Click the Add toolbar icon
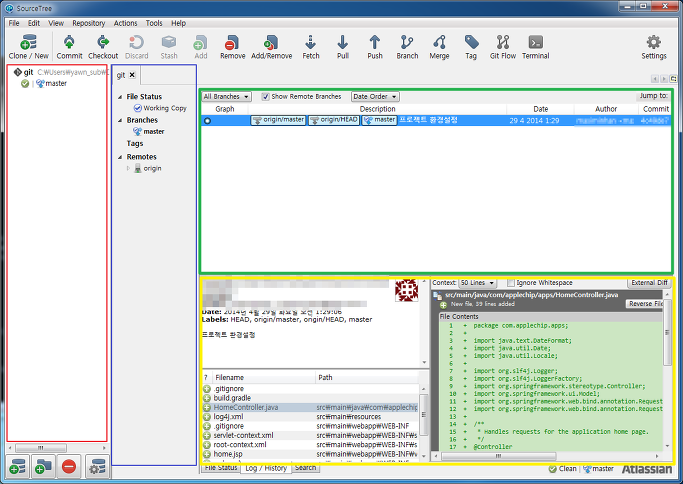 200,47
